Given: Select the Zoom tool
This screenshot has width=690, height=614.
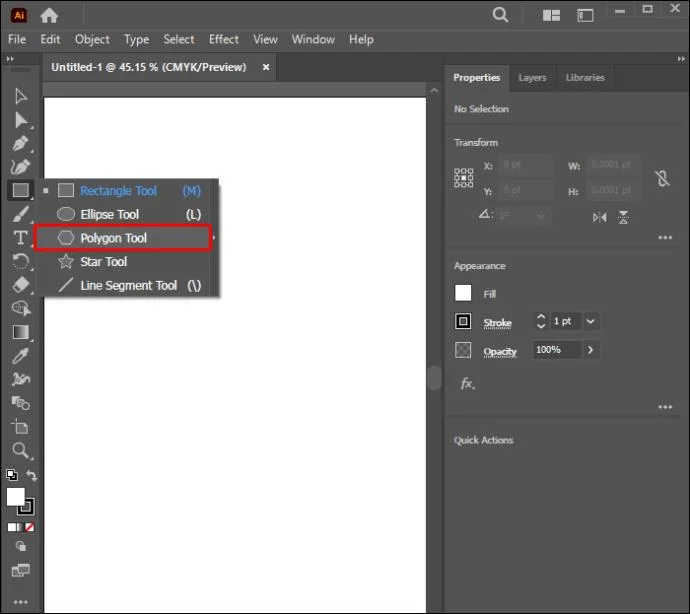Looking at the screenshot, I should click(20, 450).
